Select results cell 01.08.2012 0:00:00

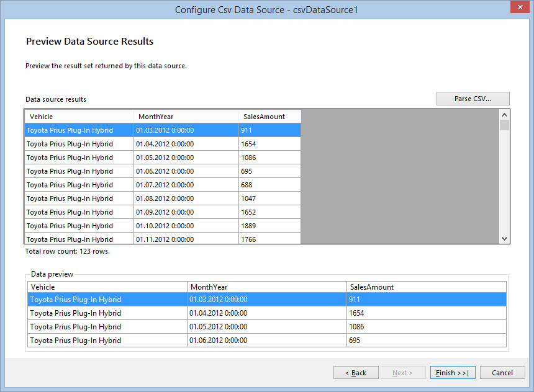tap(186, 198)
